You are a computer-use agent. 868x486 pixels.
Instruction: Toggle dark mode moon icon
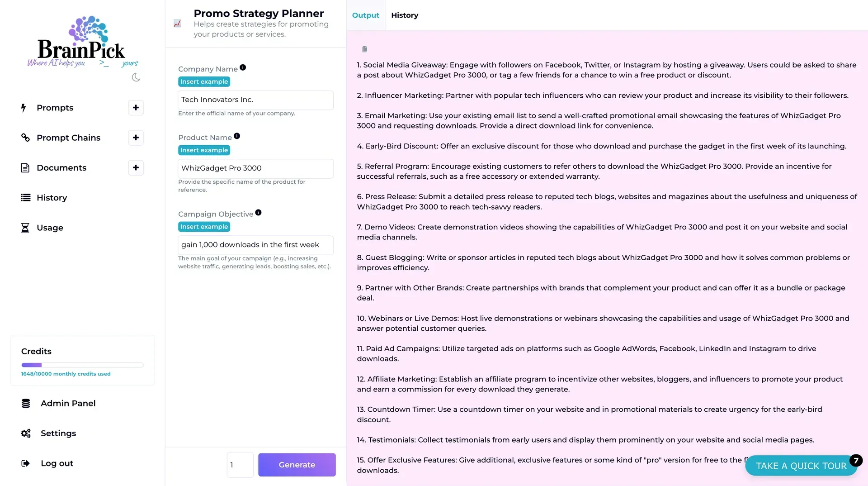136,77
